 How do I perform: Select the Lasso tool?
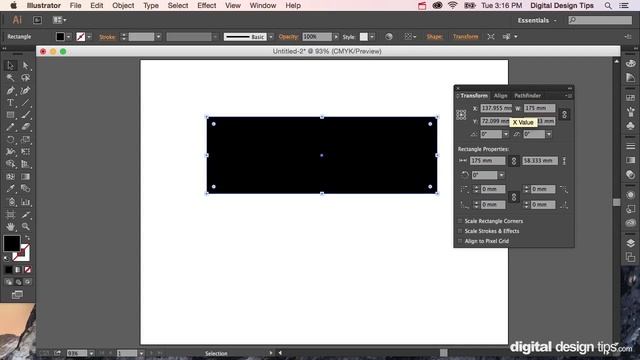(x=25, y=78)
